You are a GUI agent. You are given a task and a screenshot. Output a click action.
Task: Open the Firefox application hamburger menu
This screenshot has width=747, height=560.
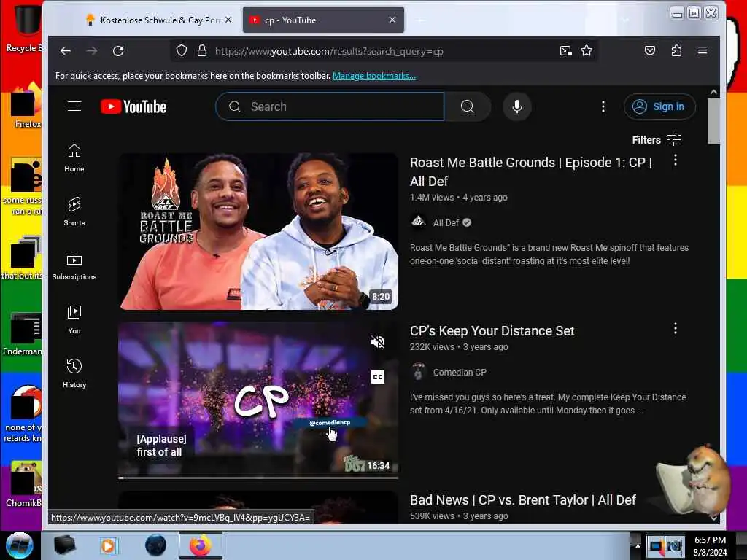[x=703, y=50]
